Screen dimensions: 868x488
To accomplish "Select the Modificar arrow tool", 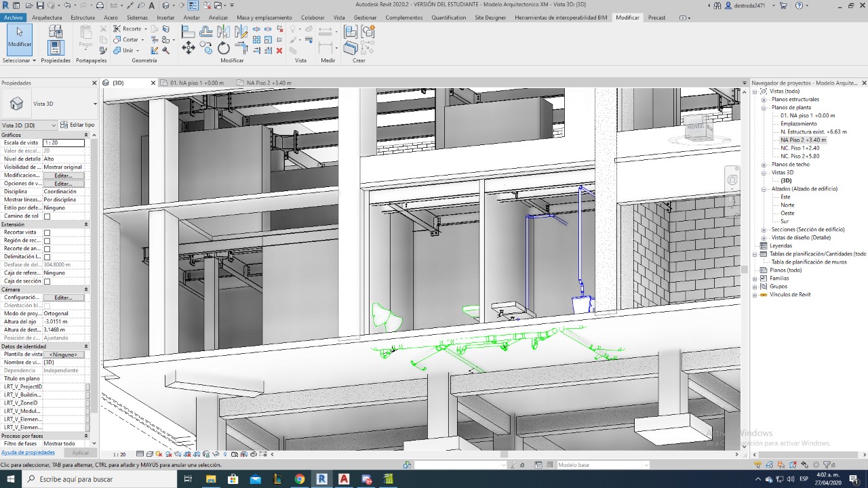I will click(x=20, y=37).
